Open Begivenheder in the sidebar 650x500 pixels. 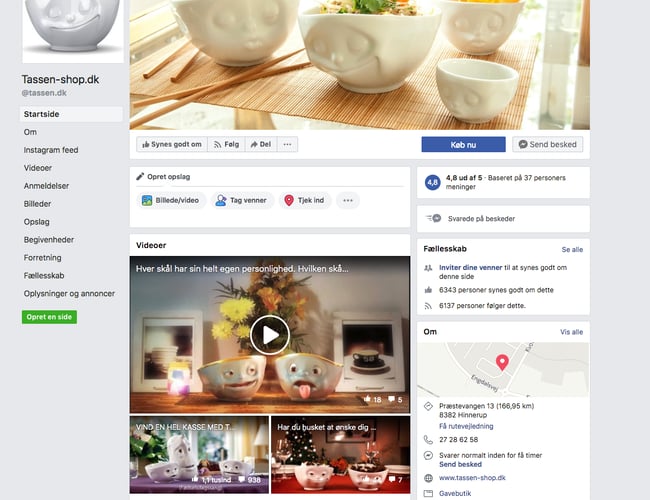pos(49,240)
